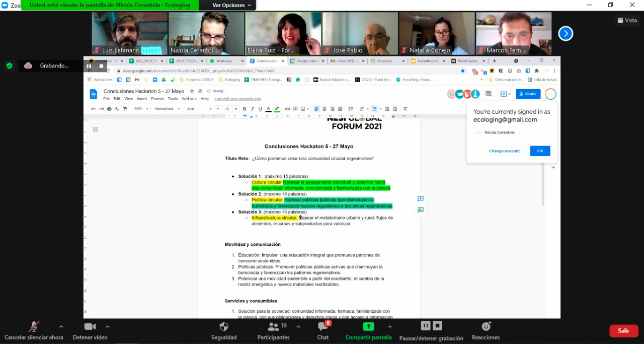Bookmark this page with the star

(463, 71)
